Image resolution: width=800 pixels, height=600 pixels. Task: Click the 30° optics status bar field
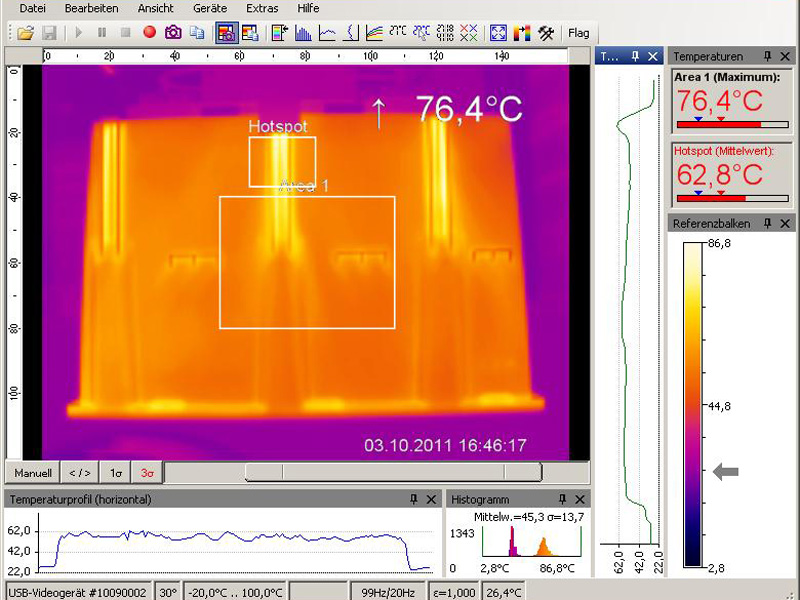167,592
